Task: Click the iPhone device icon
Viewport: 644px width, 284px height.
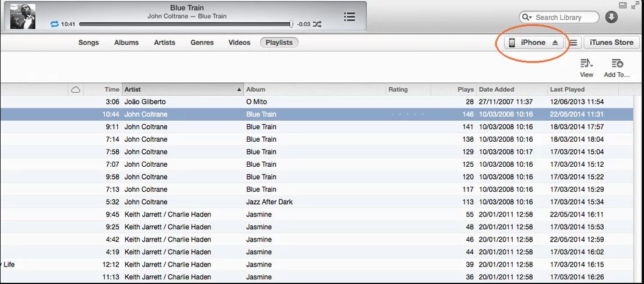Action: [512, 43]
